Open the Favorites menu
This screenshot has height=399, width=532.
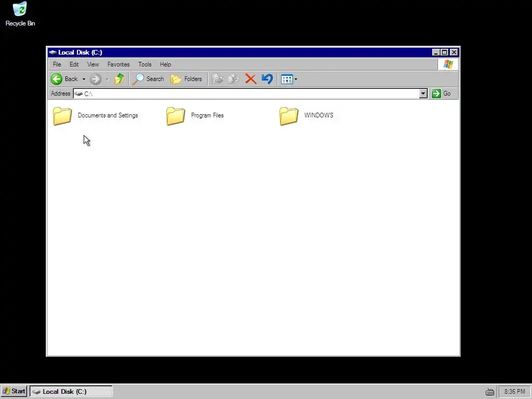(118, 64)
